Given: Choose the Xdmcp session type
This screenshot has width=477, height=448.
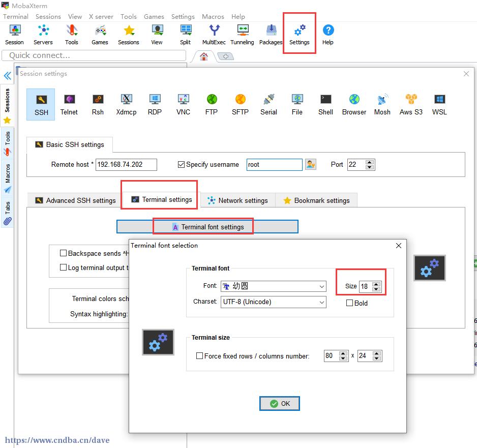Looking at the screenshot, I should (x=126, y=105).
